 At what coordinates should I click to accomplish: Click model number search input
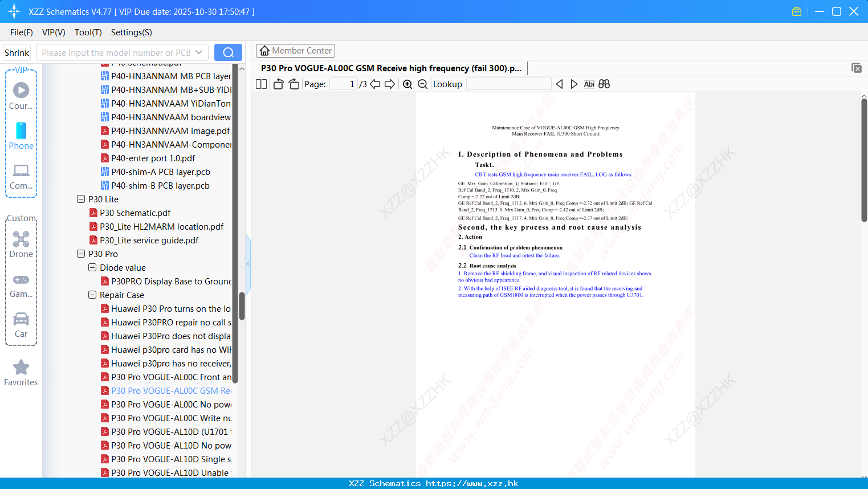pos(116,52)
